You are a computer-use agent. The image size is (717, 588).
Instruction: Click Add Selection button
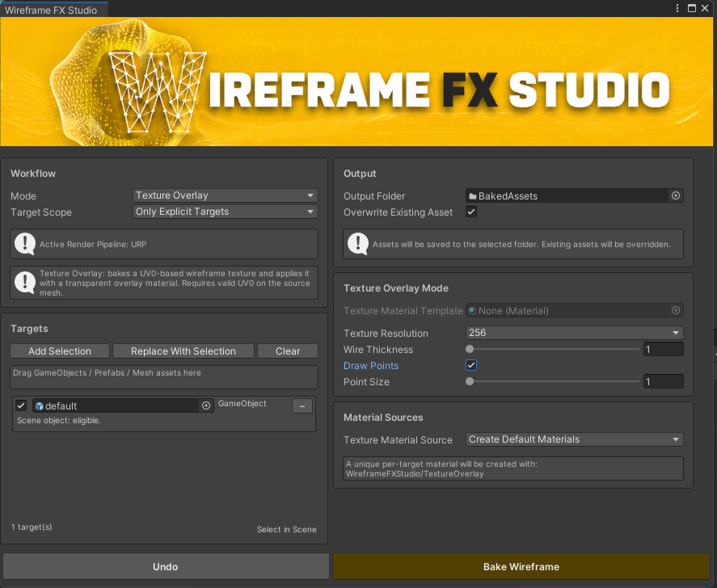click(60, 351)
